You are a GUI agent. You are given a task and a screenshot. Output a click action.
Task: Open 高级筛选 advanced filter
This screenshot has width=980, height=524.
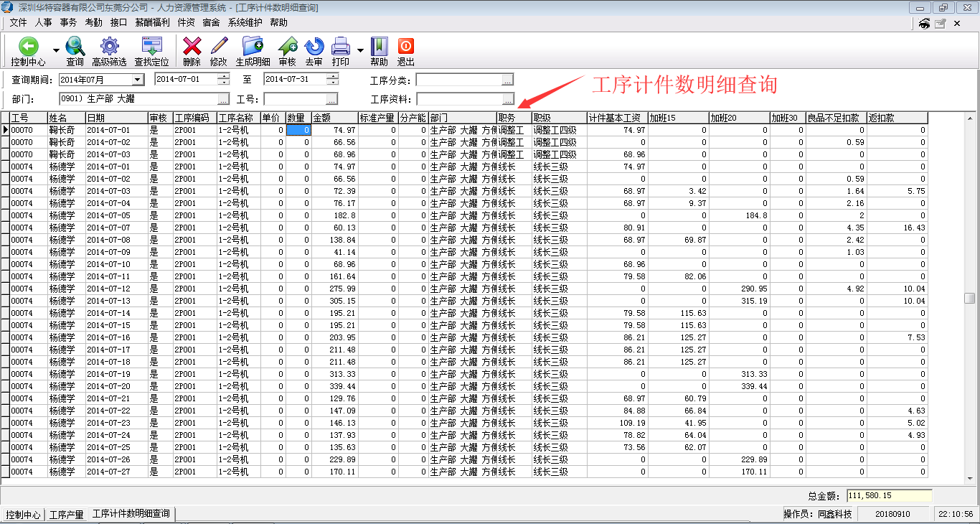point(109,47)
